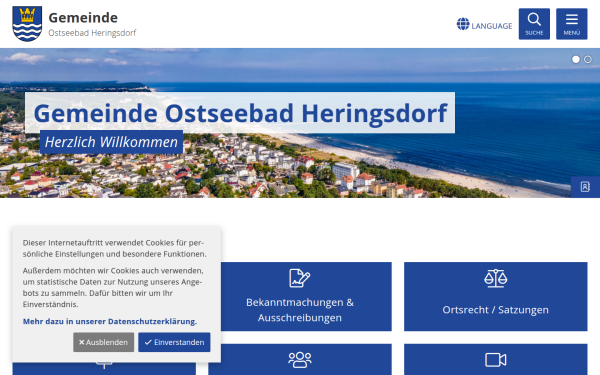Open the Gemeinde Ostseebad Heringsdorf home link
Image resolution: width=600 pixels, height=375 pixels.
tap(74, 24)
